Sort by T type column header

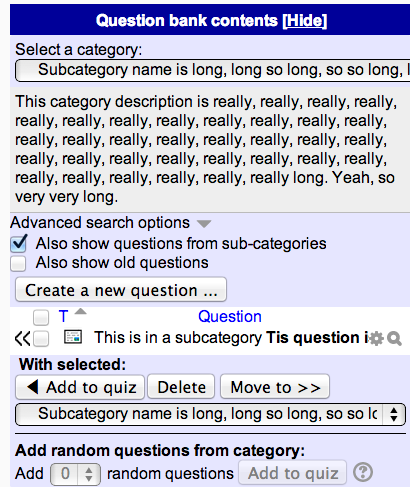click(x=63, y=316)
